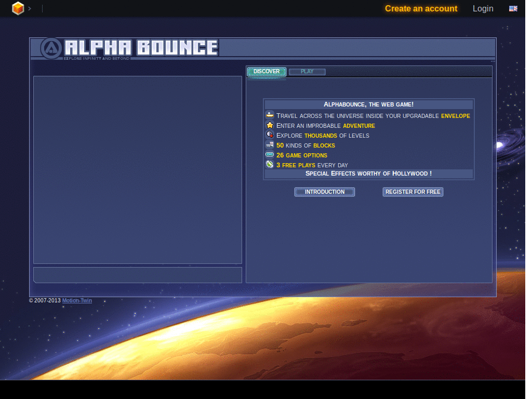Screen dimensions: 532x399
Task: Click the orange cube portal logo
Action: pyautogui.click(x=18, y=8)
